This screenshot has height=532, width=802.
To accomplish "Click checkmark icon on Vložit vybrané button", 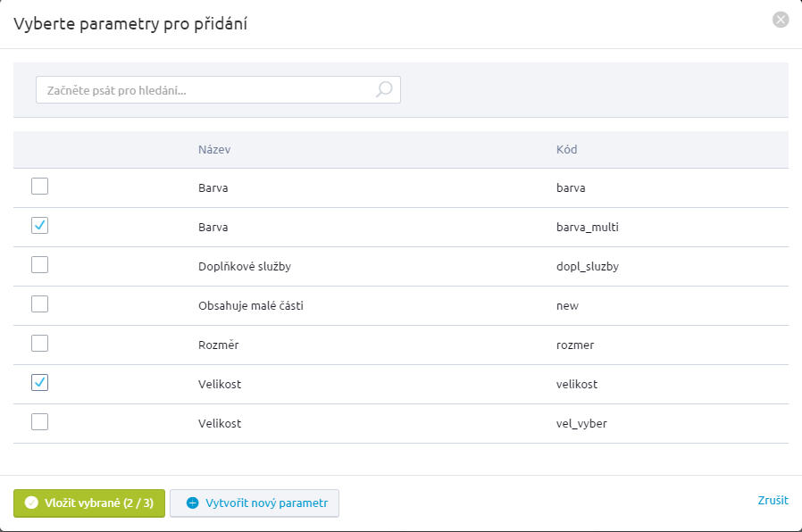I will (x=31, y=503).
